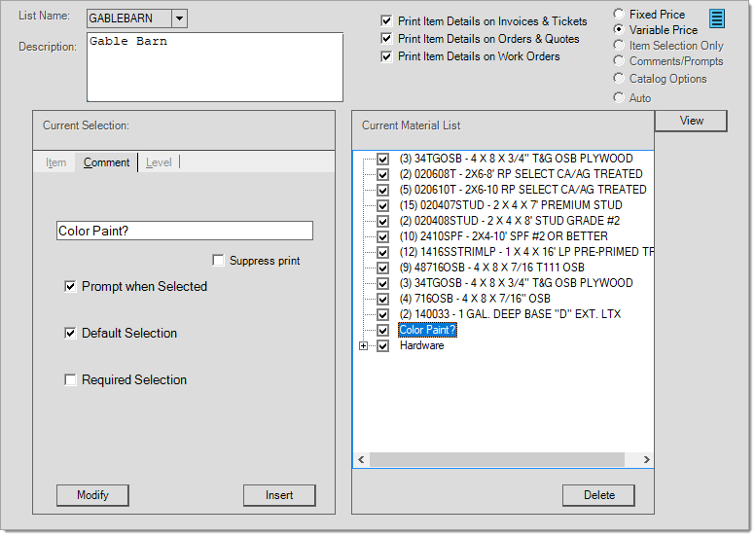Screen dimensions: 756x537
Task: Select the Hardware tree item
Action: point(422,345)
